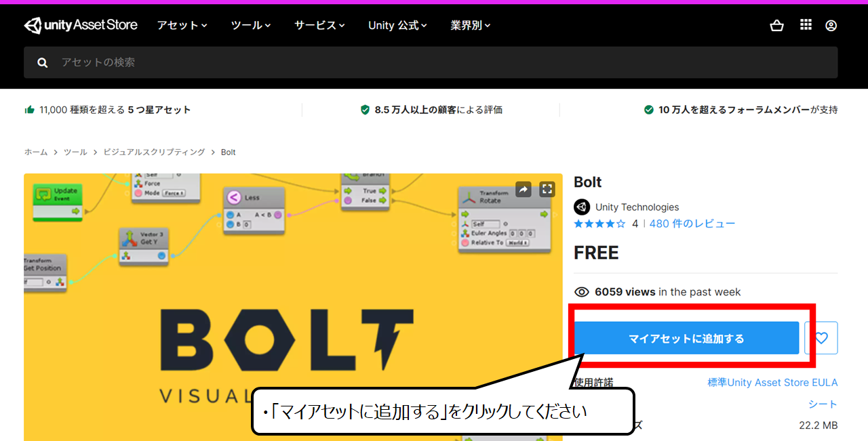Go to ビジュアルスクリプティング breadcrumb
The height and width of the screenshot is (441, 868).
[154, 152]
